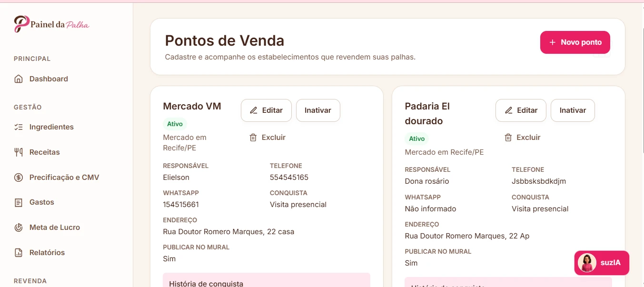
Task: Go to Ingredientes section
Action: pos(51,127)
